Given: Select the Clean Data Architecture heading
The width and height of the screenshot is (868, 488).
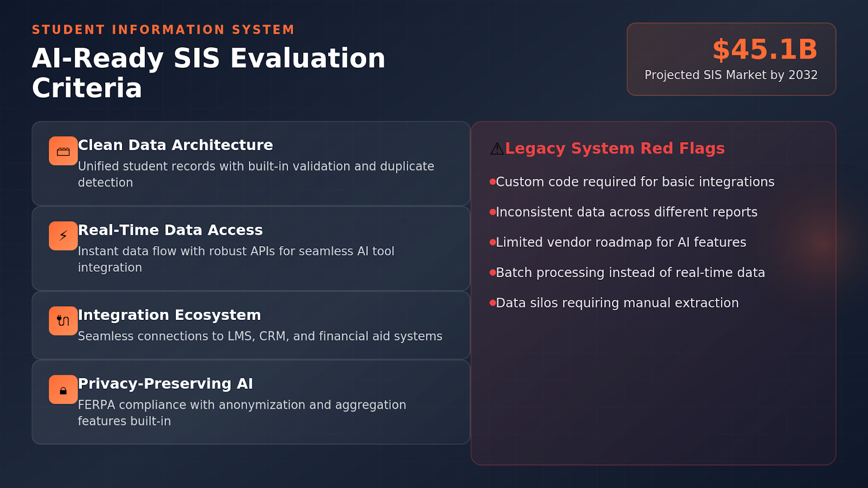Looking at the screenshot, I should pyautogui.click(x=175, y=145).
